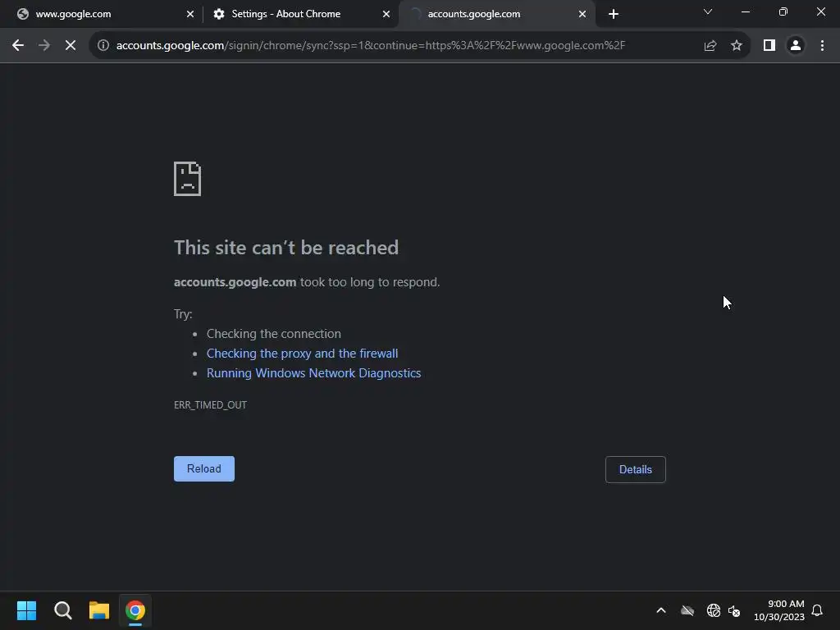The width and height of the screenshot is (840, 630).
Task: Click the ERR_TIMED_OUT error code text
Action: pos(211,405)
